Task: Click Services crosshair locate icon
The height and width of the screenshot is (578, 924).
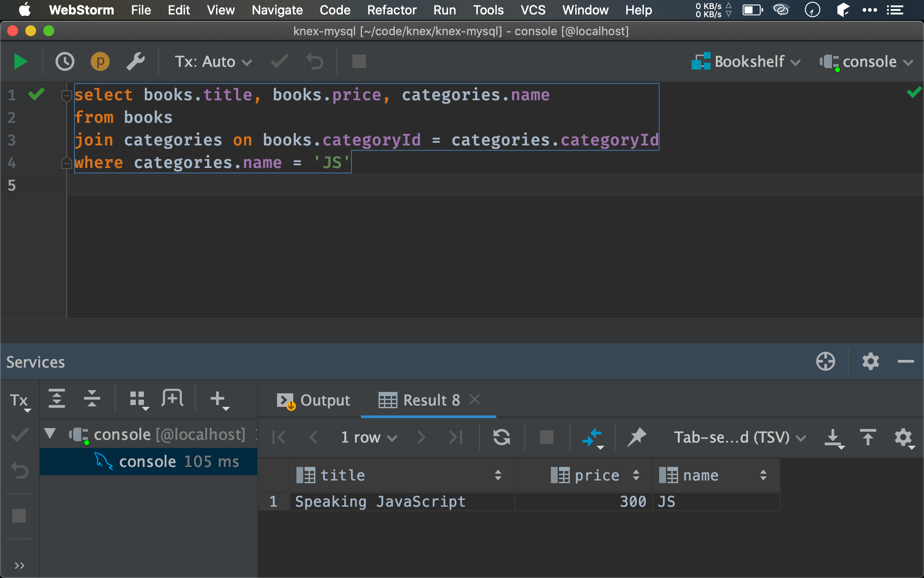Action: (x=826, y=362)
